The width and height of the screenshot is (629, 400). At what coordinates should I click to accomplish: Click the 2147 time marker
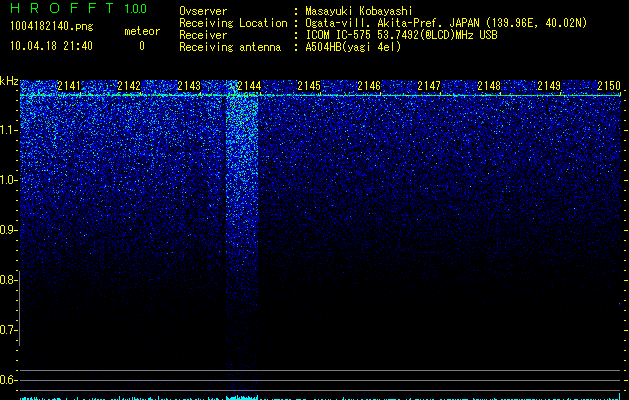(429, 86)
